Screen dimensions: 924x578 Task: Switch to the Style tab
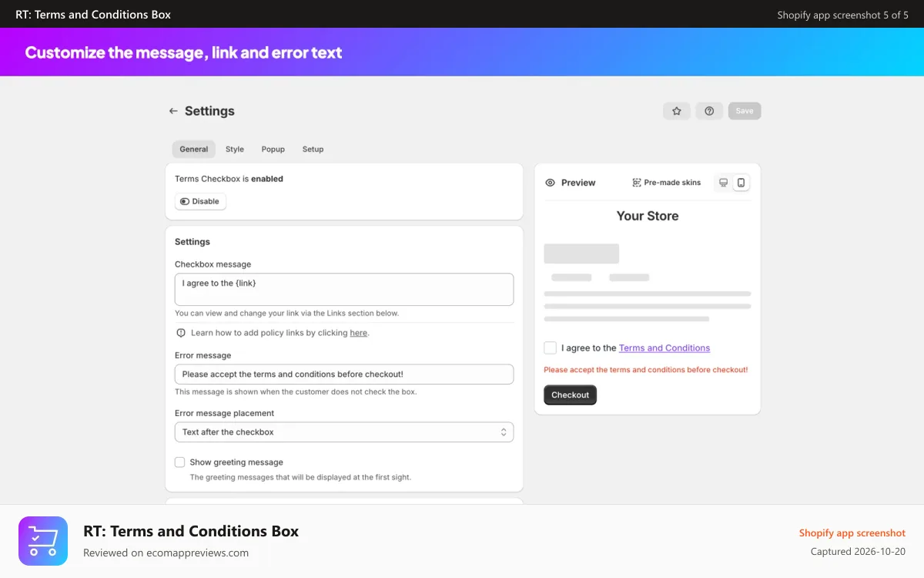pos(235,150)
